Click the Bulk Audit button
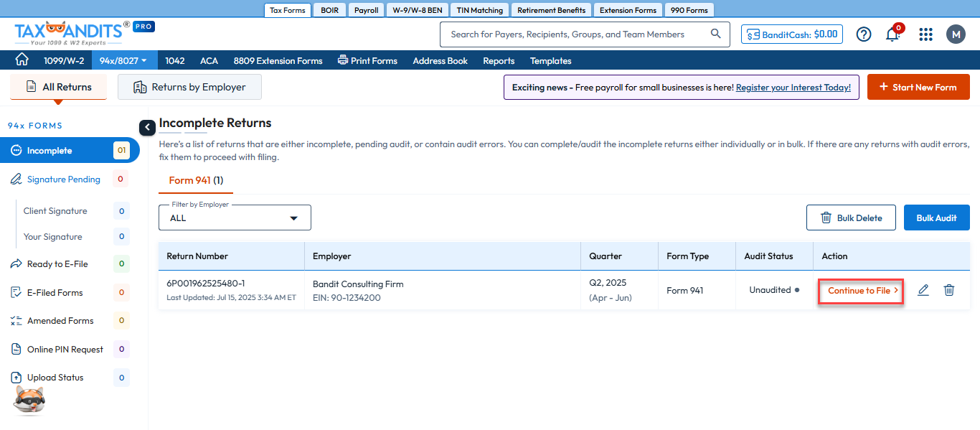Viewport: 980px width, 430px height. coord(936,218)
